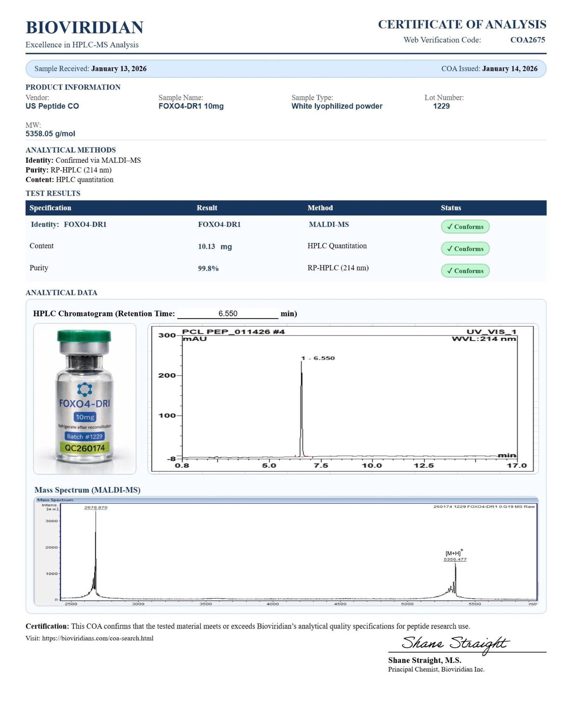Screen dimensions: 562x728
Task: Click the Purity row Conforms checkmark badge
Action: [465, 271]
